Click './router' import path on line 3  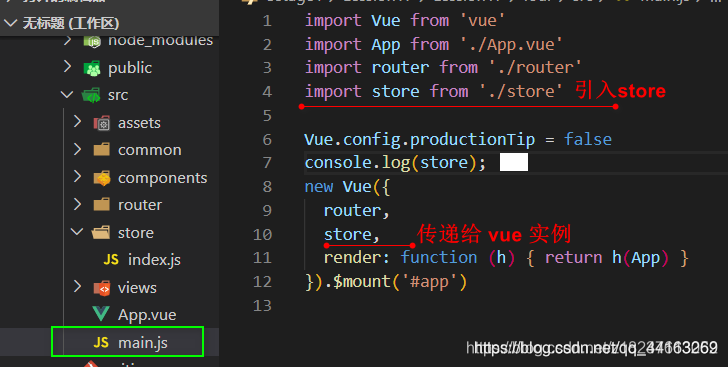click(535, 67)
